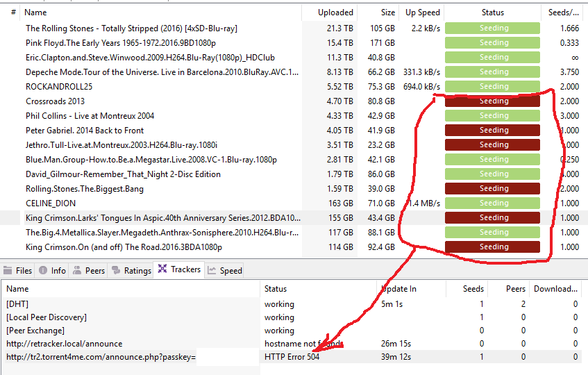588x375 pixels.
Task: Select Depeche Mode Tour of the Universe torrent
Action: (x=162, y=72)
